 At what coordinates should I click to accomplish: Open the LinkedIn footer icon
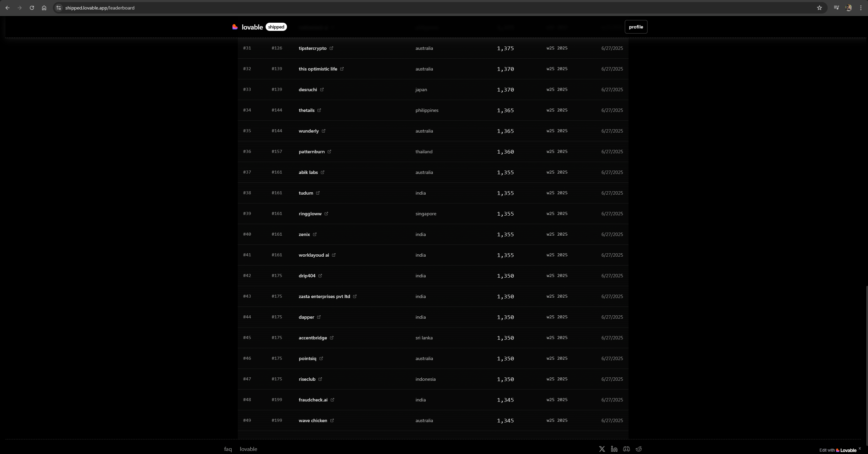point(614,449)
